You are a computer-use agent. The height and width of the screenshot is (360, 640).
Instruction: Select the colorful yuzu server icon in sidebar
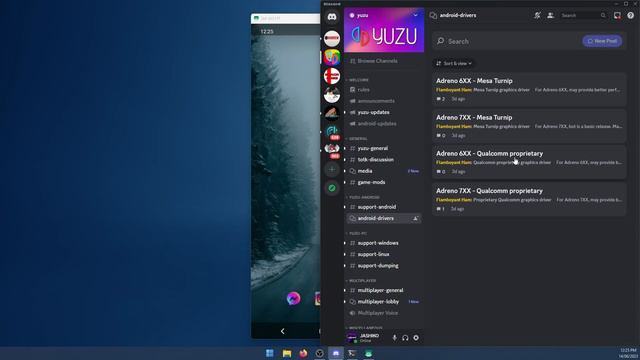[332, 57]
